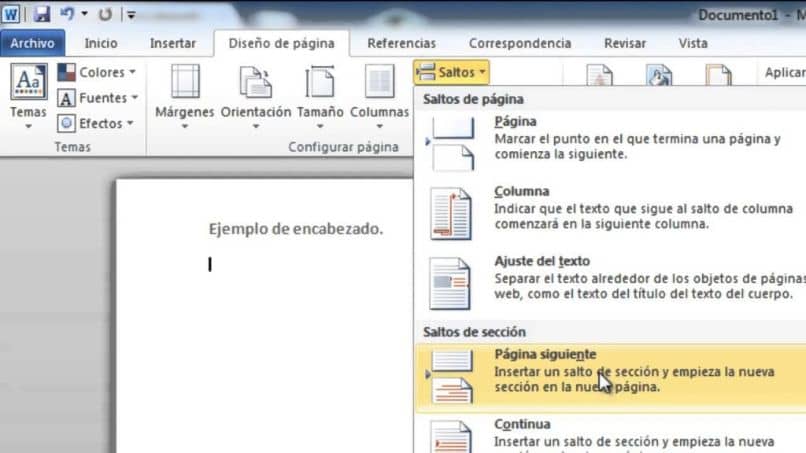Open the undo history dropdown arrow

84,14
